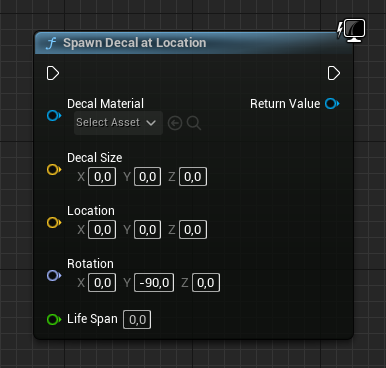Select the Spawn Decal at Location title
Viewport: 386px width, 368px height.
(x=135, y=43)
